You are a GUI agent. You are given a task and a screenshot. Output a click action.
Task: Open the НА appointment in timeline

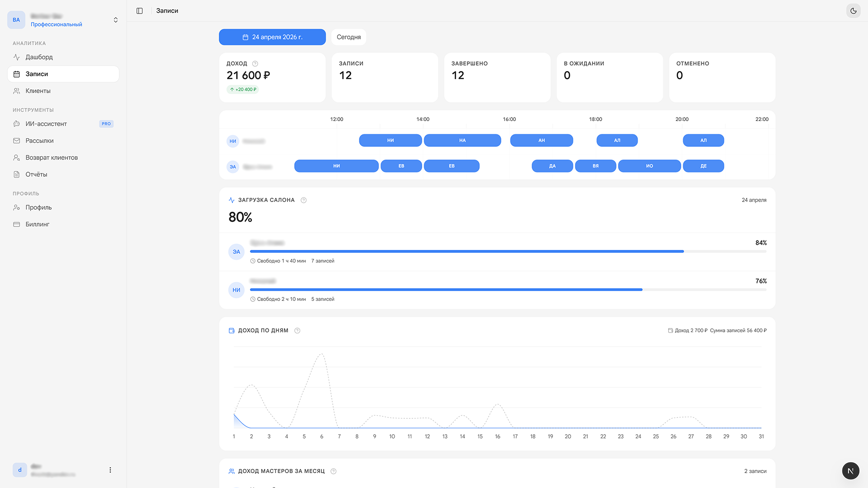coord(462,141)
